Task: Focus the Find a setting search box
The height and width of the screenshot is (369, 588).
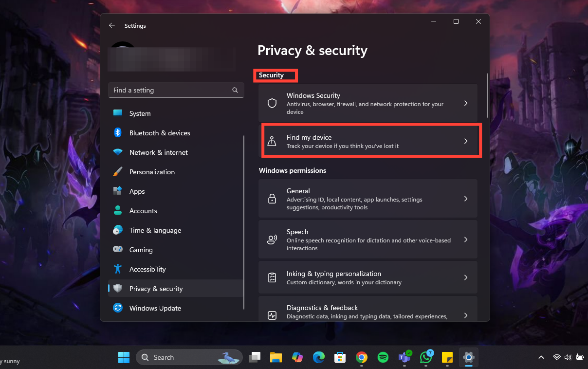Action: coord(176,90)
